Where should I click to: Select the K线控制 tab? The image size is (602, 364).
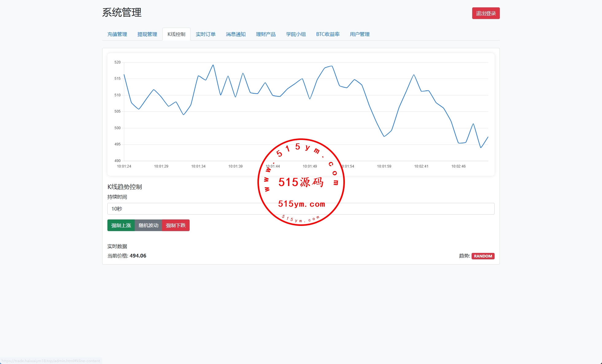tap(176, 34)
